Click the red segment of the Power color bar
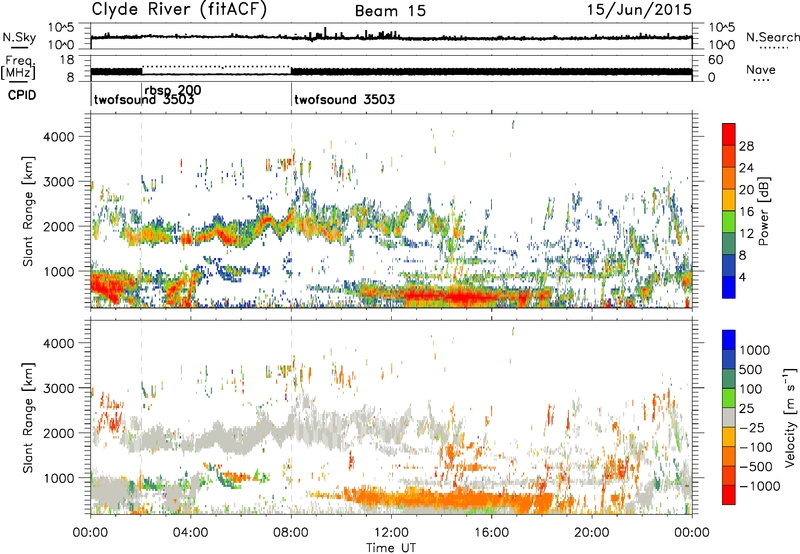The image size is (800, 554). [x=729, y=134]
